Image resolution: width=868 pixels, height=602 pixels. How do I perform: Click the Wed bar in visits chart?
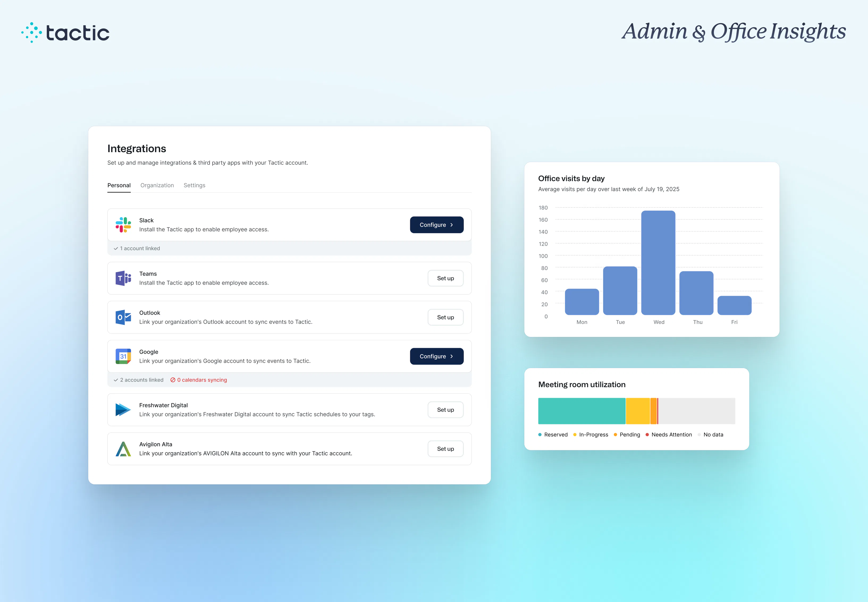point(658,263)
